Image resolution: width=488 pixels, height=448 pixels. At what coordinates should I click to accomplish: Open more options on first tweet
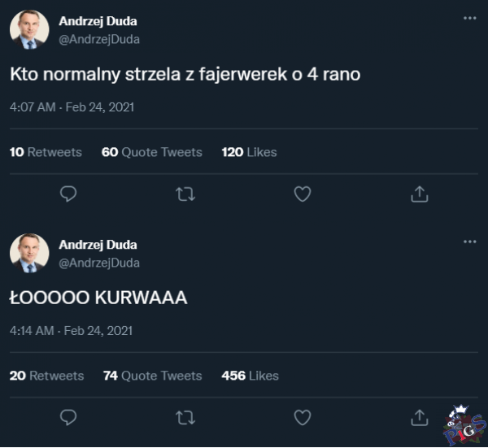pyautogui.click(x=469, y=18)
